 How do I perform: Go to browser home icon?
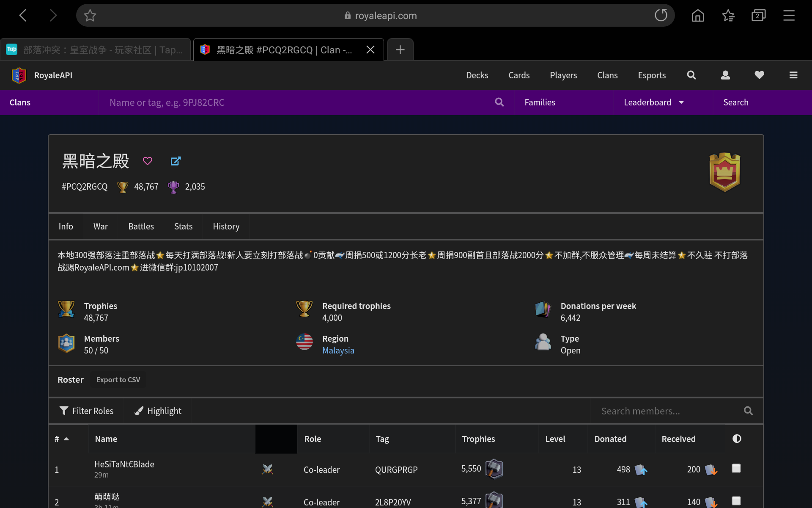698,16
